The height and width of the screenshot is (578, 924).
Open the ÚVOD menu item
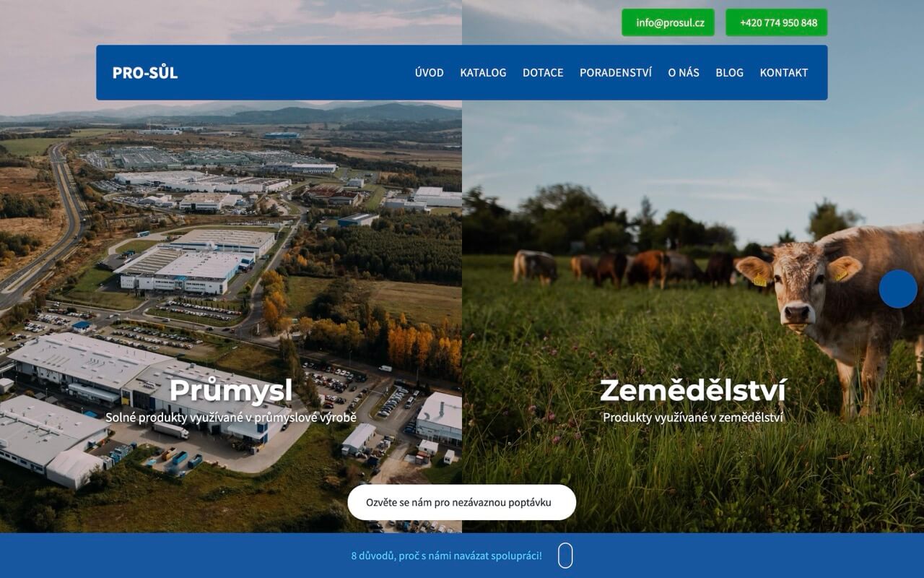point(430,72)
